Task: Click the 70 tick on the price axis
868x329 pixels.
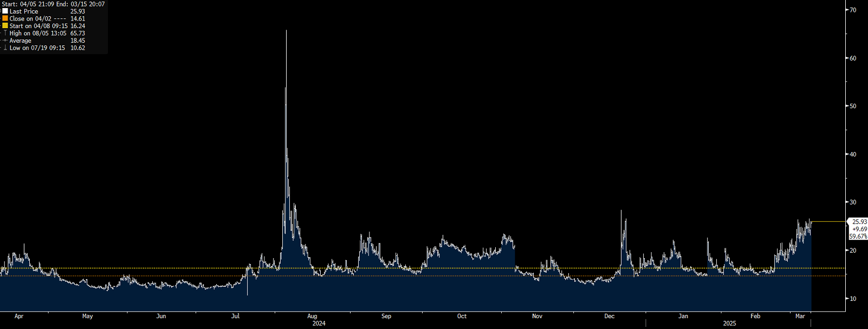Action: click(853, 10)
